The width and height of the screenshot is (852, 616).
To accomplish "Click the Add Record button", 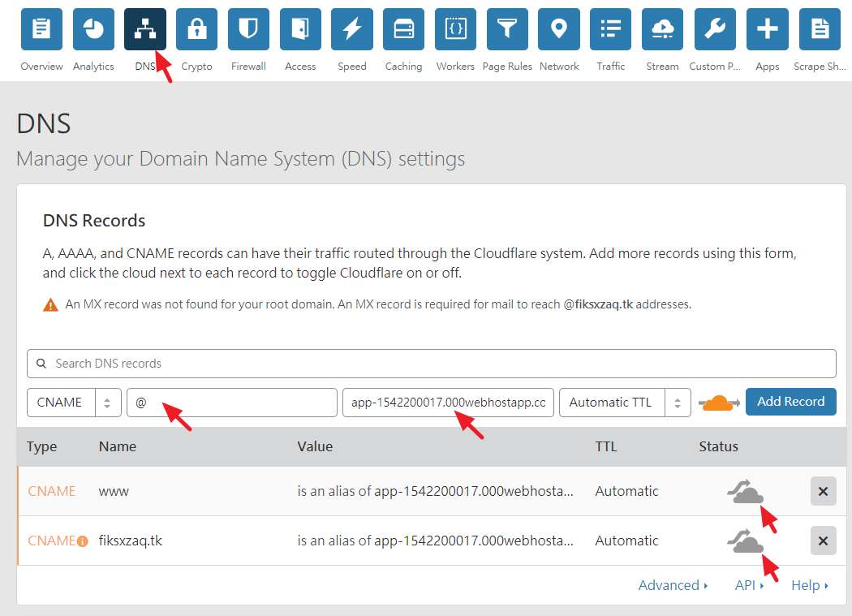I will pos(790,402).
